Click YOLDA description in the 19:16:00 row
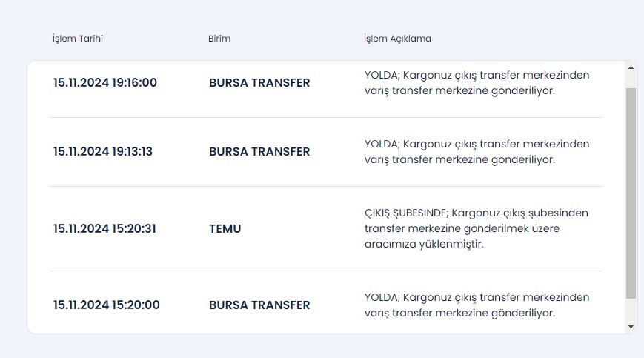Viewport: 644px width, 358px height. tap(477, 82)
